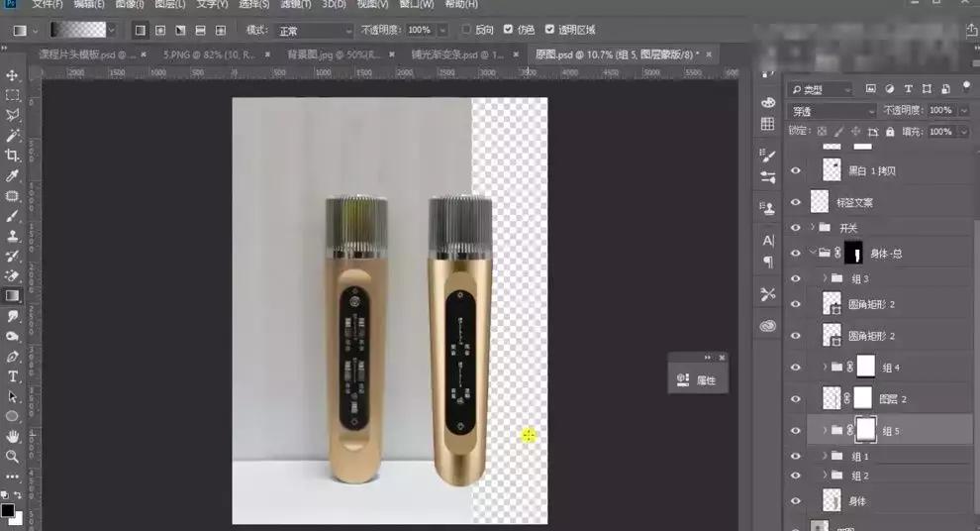The image size is (980, 531).
Task: Select the Gradient tool in toolbox
Action: click(x=12, y=296)
